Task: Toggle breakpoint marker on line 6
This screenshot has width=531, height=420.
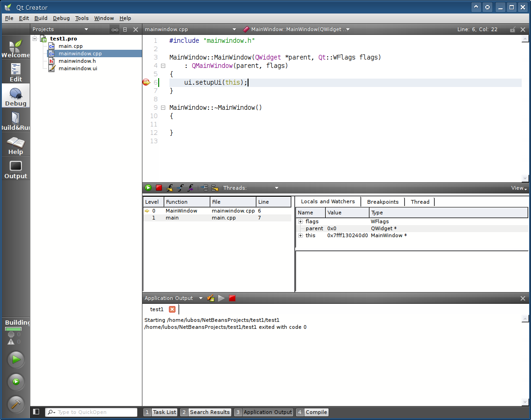Action: 146,82
